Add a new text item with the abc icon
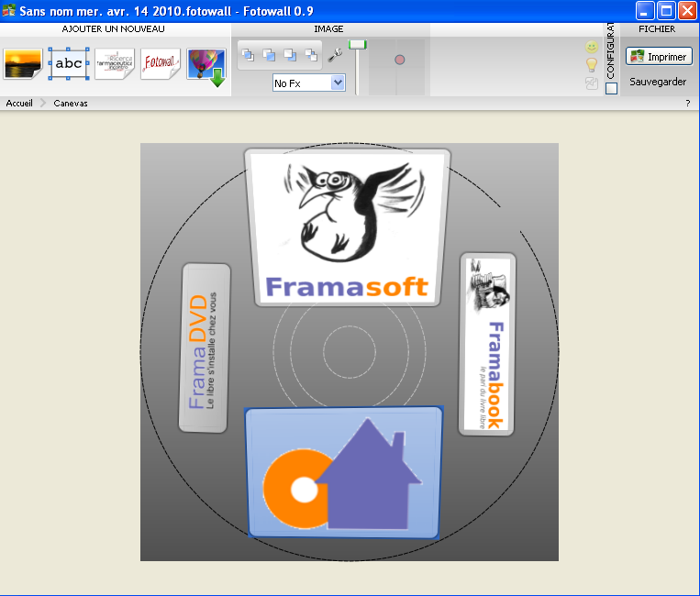Viewport: 700px width, 596px height. pos(68,63)
